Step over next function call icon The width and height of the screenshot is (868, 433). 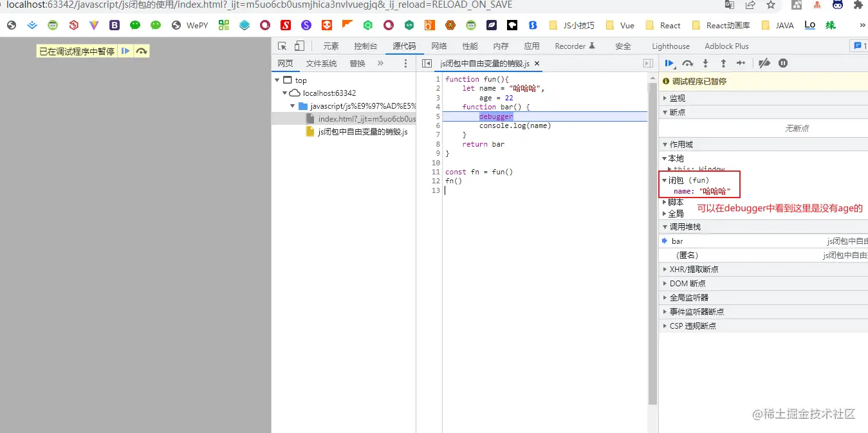688,63
